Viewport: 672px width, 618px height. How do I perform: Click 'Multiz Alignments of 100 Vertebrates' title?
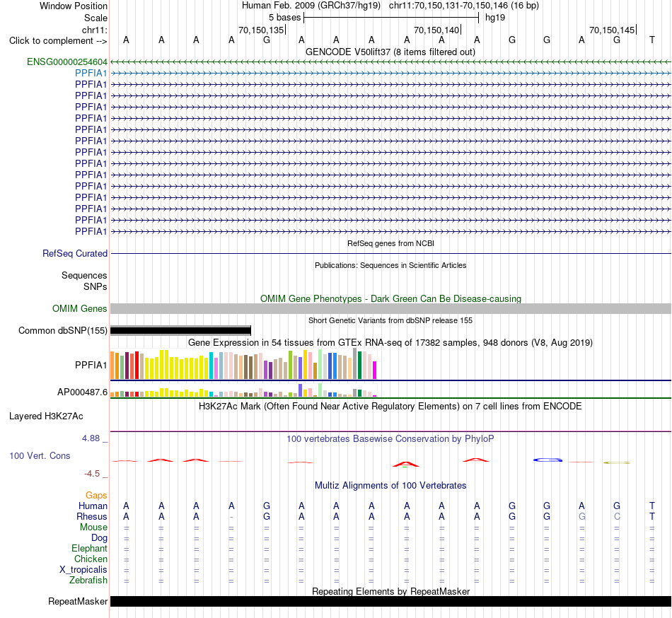click(390, 485)
